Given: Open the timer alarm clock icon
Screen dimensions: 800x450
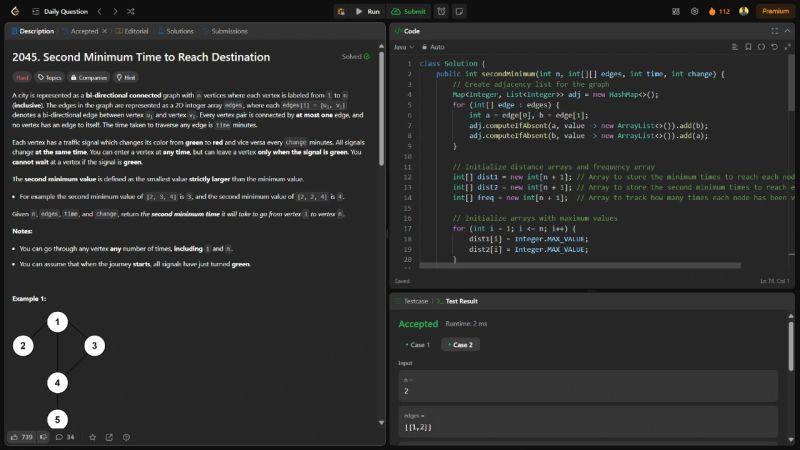Looking at the screenshot, I should [x=441, y=11].
